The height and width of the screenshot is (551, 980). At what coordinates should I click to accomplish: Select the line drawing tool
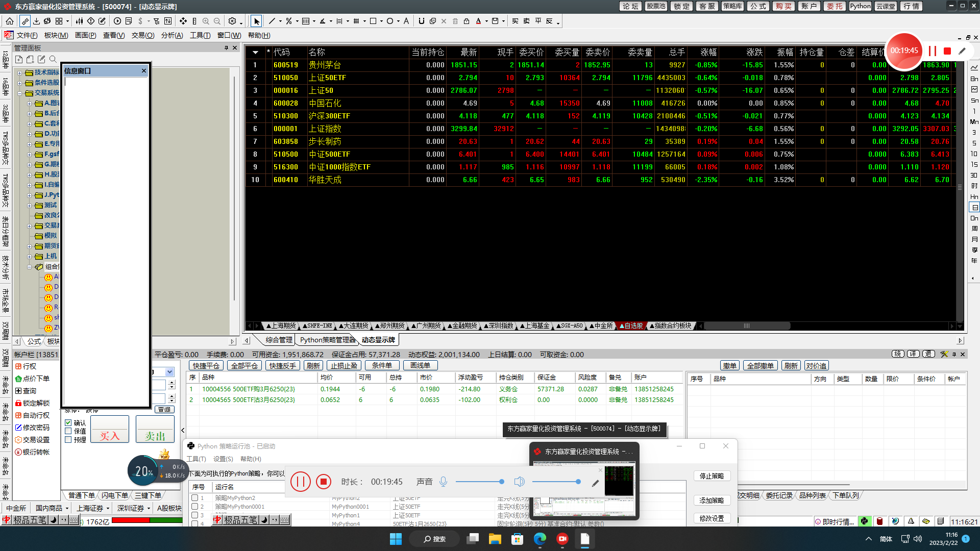click(x=272, y=21)
